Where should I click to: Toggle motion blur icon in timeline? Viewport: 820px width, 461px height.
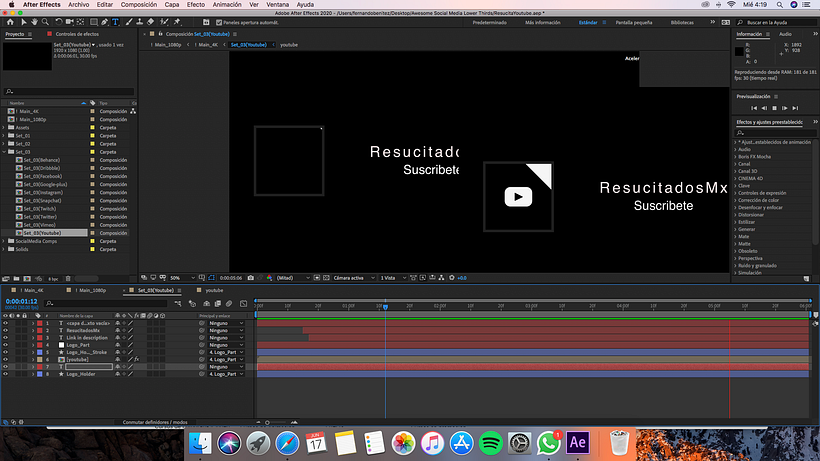[x=229, y=304]
